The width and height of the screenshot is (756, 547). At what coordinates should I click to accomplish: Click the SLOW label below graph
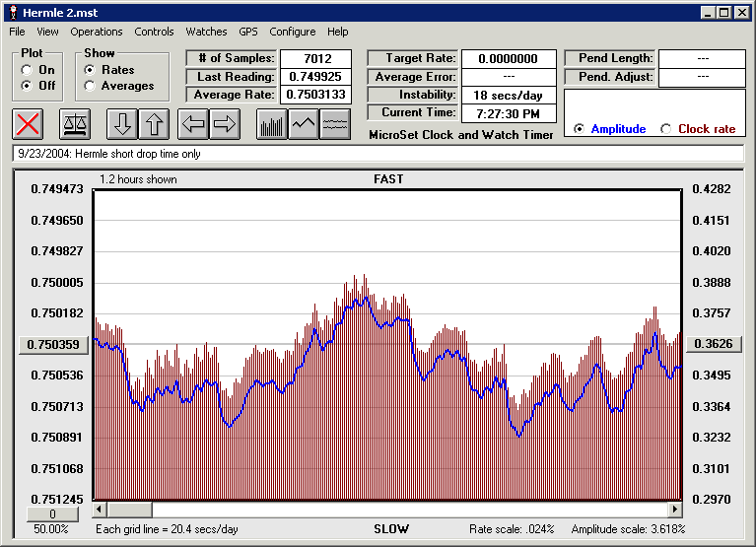coord(391,529)
